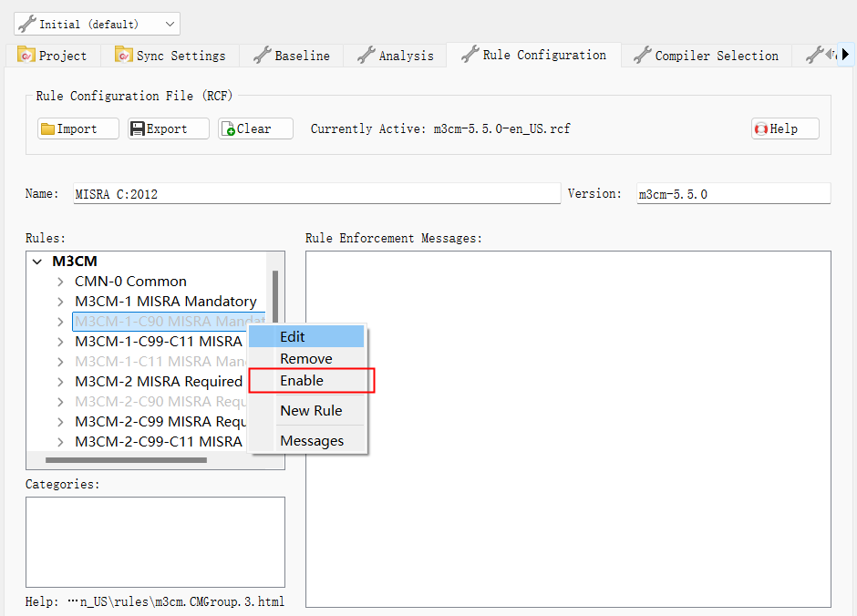Expand the M3CM-1 MISRA Mandatory group

click(60, 302)
